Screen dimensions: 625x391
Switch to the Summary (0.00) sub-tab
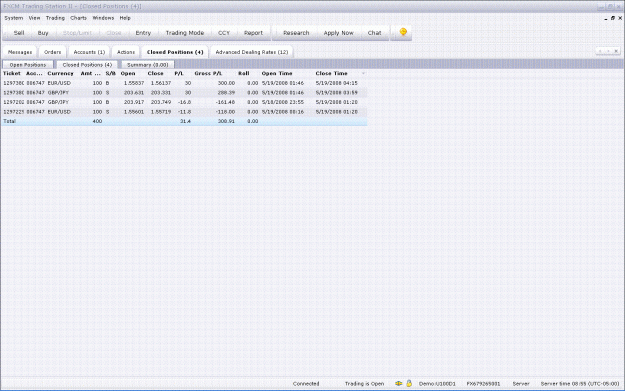147,65
